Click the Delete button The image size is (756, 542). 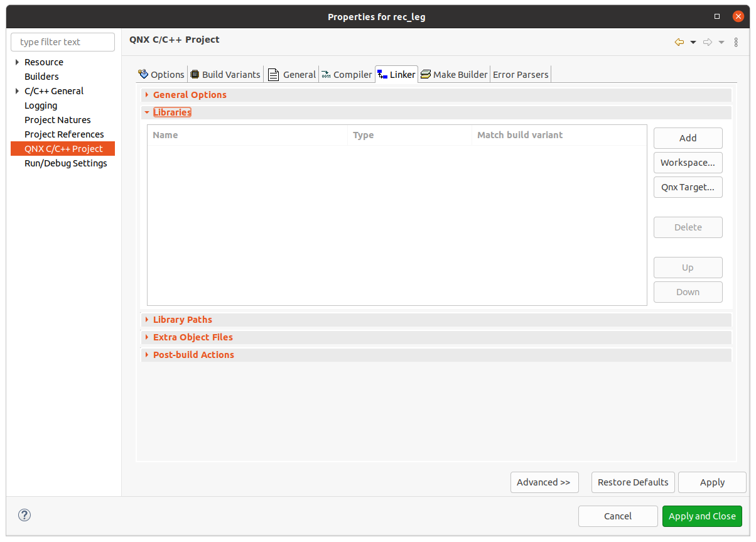pyautogui.click(x=688, y=227)
